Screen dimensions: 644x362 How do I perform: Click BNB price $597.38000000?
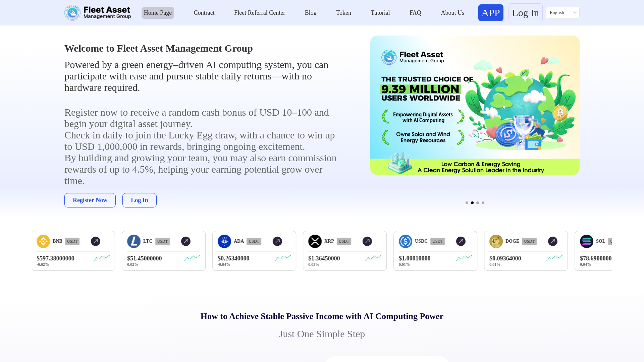pos(55,258)
